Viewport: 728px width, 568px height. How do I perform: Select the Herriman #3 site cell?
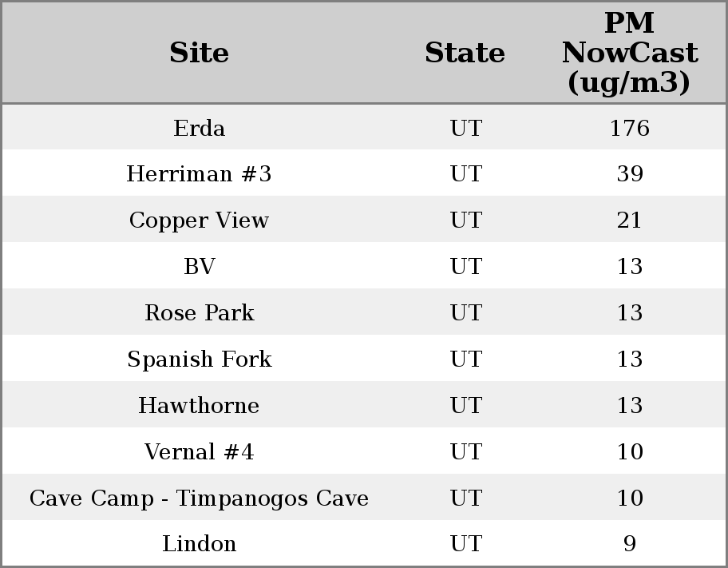point(199,174)
